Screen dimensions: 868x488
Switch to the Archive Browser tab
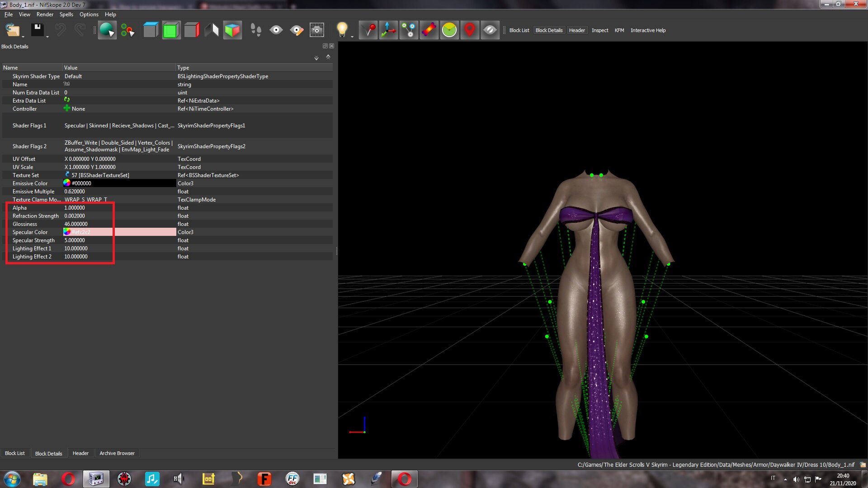(x=117, y=453)
